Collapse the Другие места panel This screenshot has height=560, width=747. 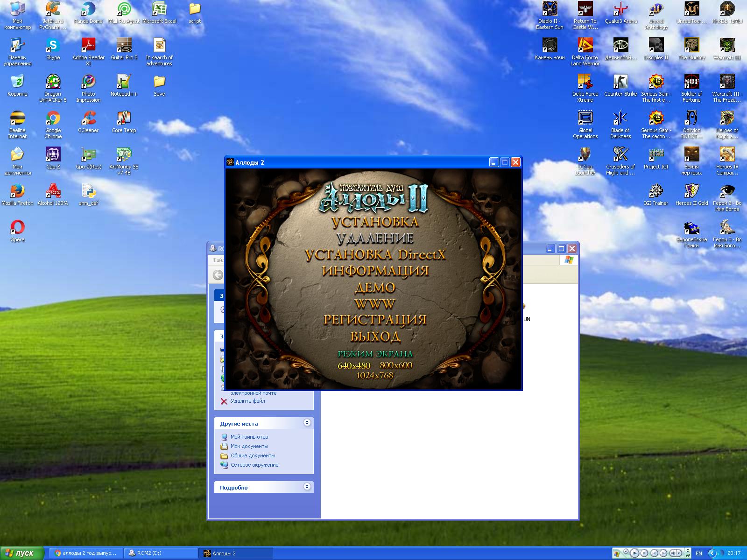(x=307, y=423)
